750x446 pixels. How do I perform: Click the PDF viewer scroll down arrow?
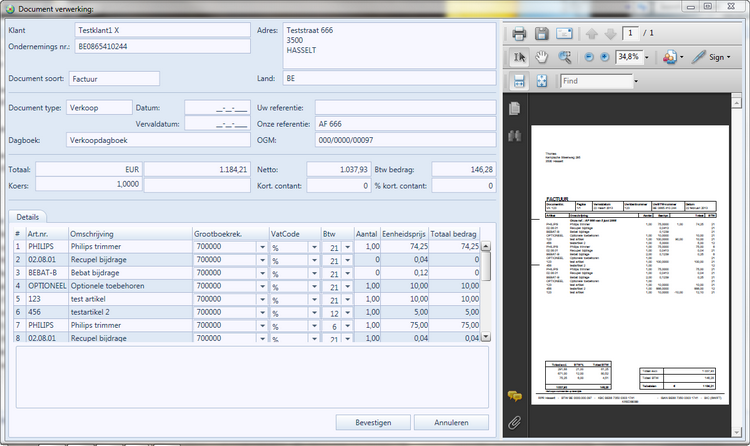pyautogui.click(x=736, y=432)
